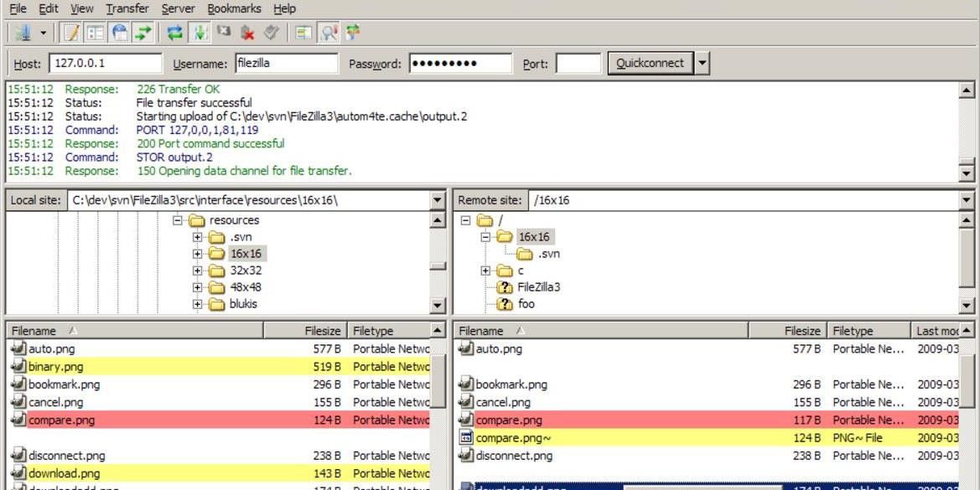Image resolution: width=980 pixels, height=490 pixels.
Task: Click into the Host field
Action: [x=106, y=63]
